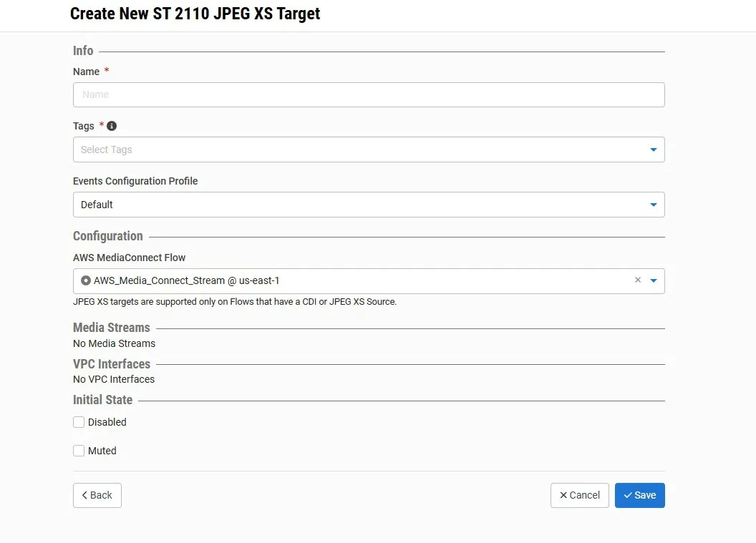Clear the selected AWS MediaConnect Flow
This screenshot has height=543, width=756.
coord(638,280)
